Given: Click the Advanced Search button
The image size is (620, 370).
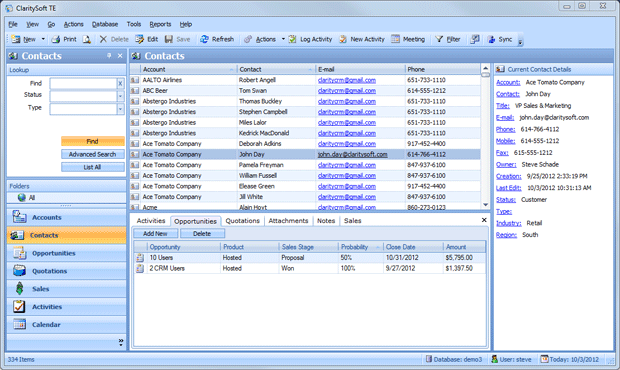Looking at the screenshot, I should point(93,154).
